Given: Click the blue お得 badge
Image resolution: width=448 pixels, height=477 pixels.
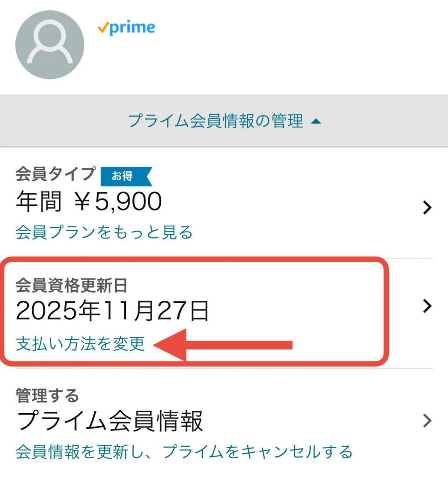Looking at the screenshot, I should click(126, 177).
